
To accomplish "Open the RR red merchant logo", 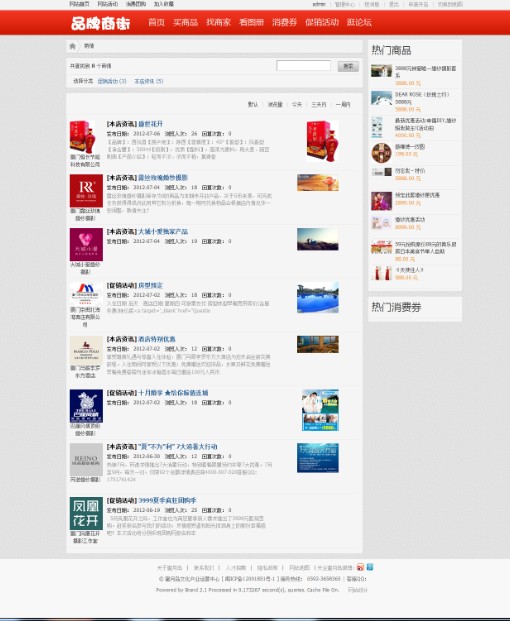I will point(86,190).
